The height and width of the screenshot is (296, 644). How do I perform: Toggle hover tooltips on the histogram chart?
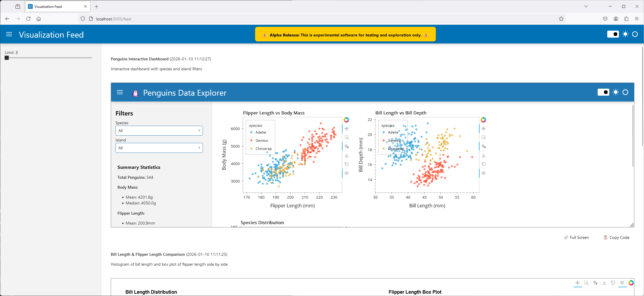point(622,283)
